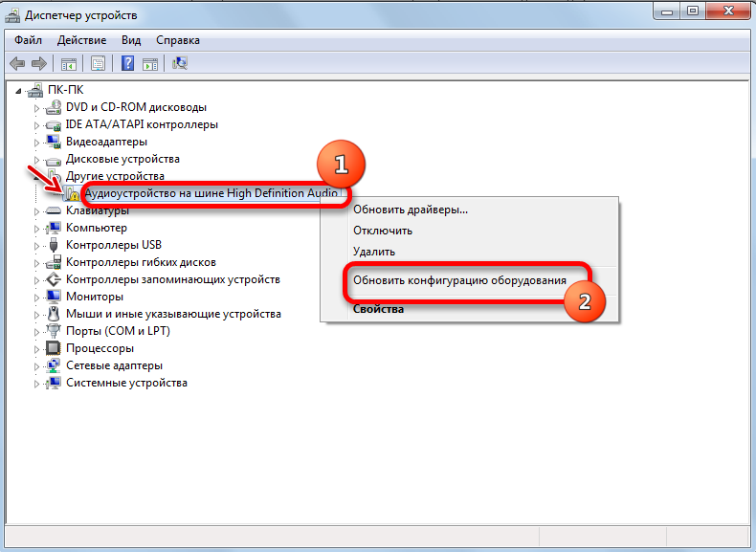This screenshot has height=552, width=756.
Task: Expand Контроллеры запоминающих устройств node
Action: pyautogui.click(x=36, y=280)
